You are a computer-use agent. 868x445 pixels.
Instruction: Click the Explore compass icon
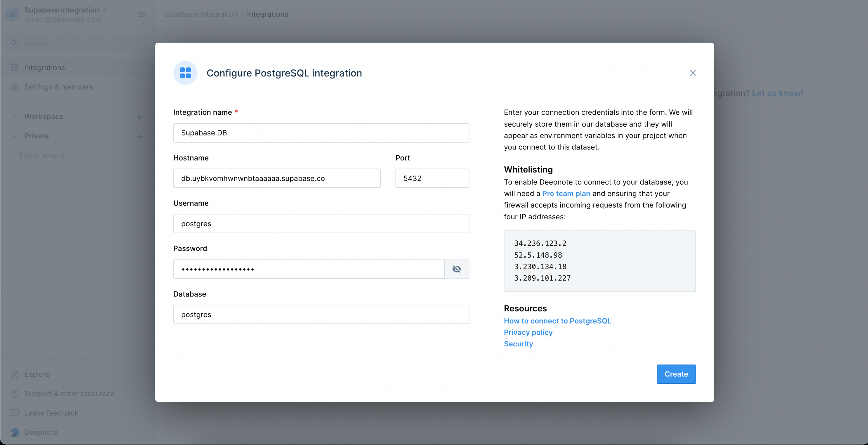pos(14,374)
